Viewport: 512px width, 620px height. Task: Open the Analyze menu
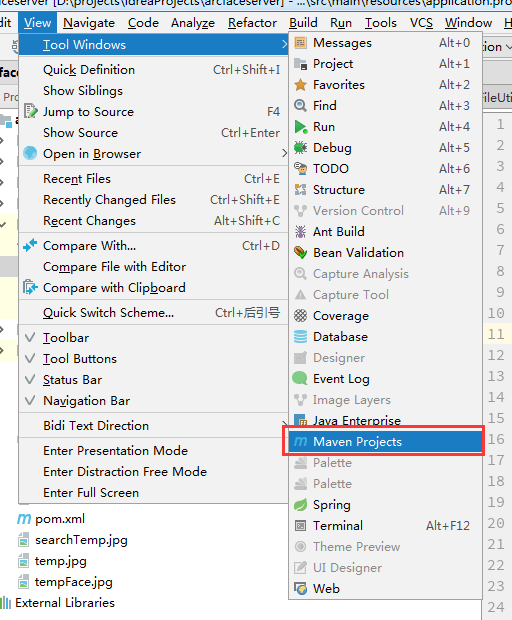click(x=193, y=23)
